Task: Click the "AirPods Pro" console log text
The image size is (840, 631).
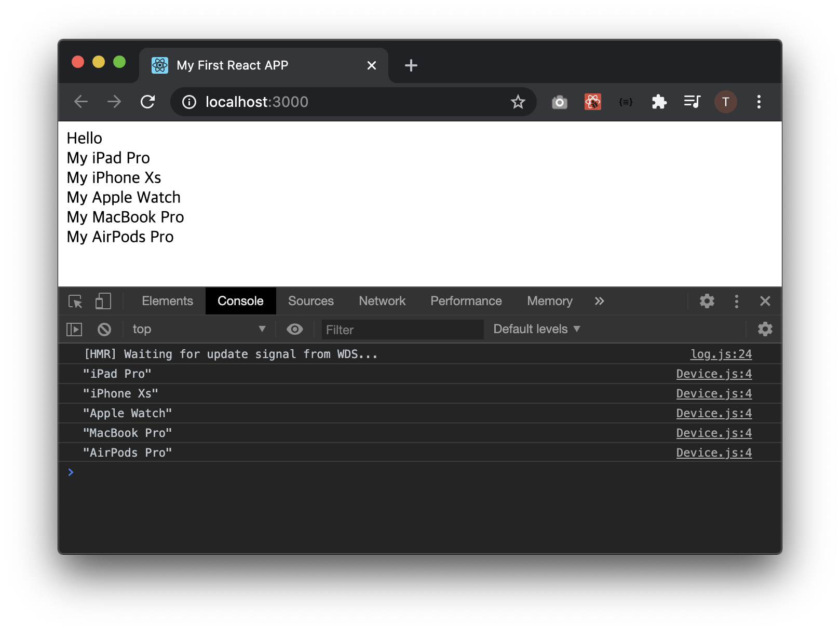Action: coord(127,452)
